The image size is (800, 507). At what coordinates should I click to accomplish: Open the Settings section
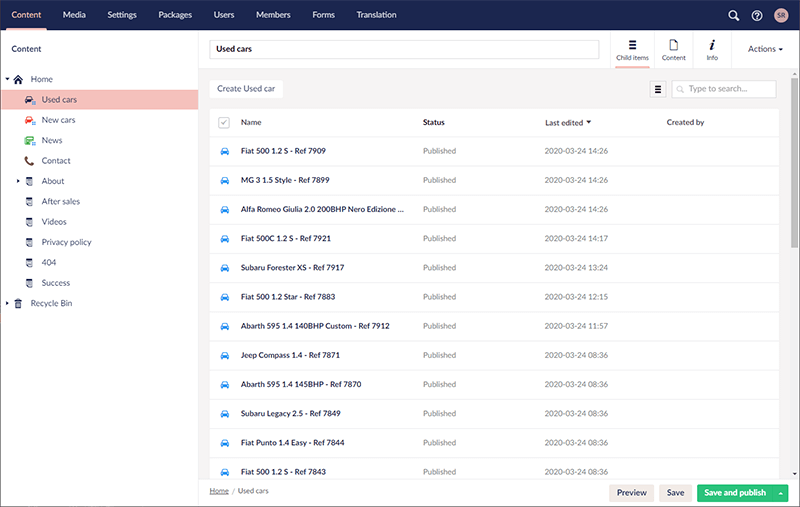tap(122, 15)
